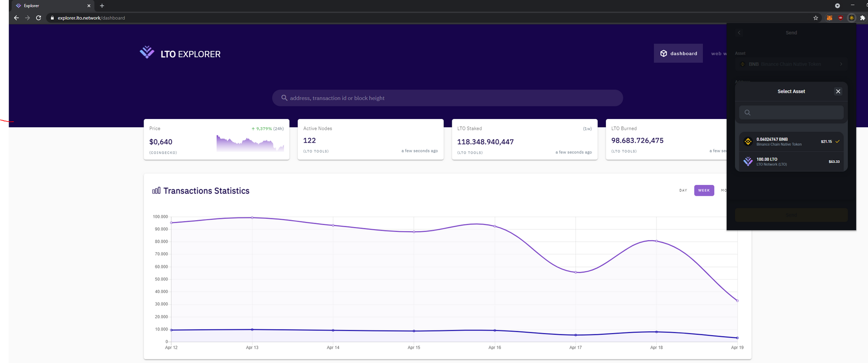Switch chart range to WEEK
Viewport: 868px width, 363px height.
[704, 190]
